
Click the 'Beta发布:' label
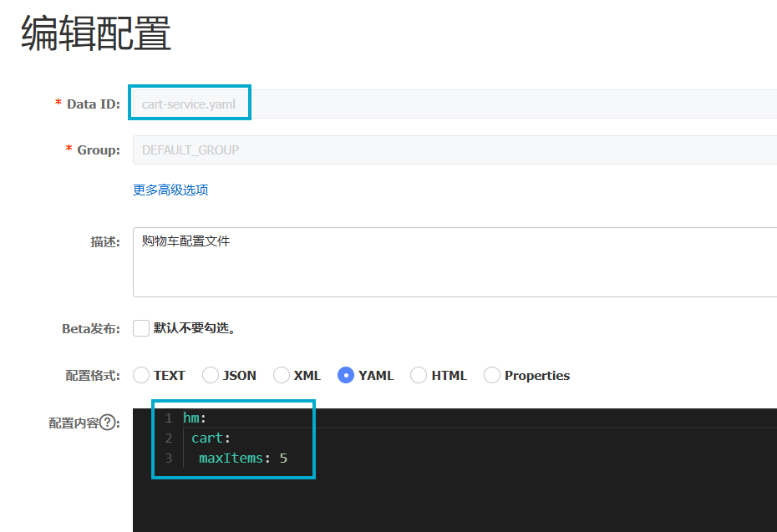(x=91, y=328)
